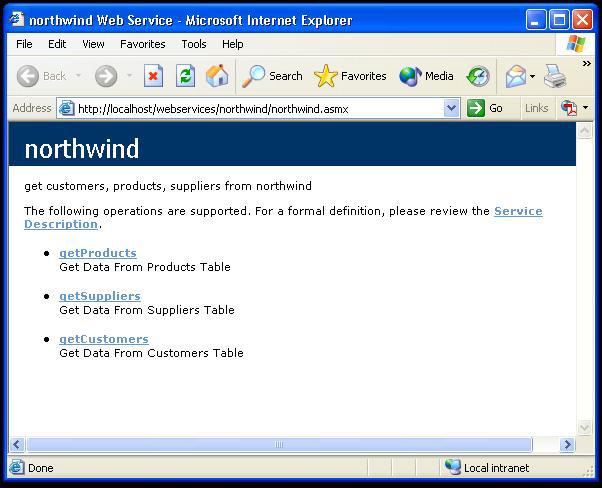Print the page with printer icon
Image resolution: width=602 pixels, height=488 pixels.
pos(555,76)
